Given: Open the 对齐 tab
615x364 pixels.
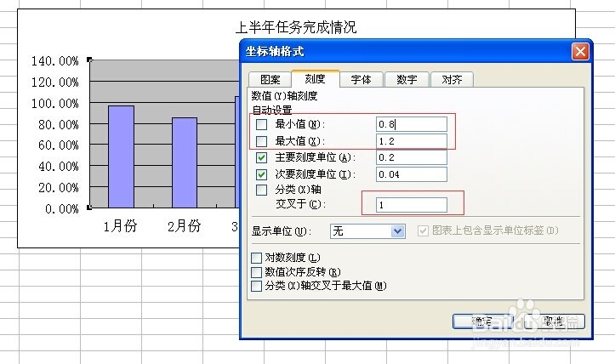Looking at the screenshot, I should (452, 80).
